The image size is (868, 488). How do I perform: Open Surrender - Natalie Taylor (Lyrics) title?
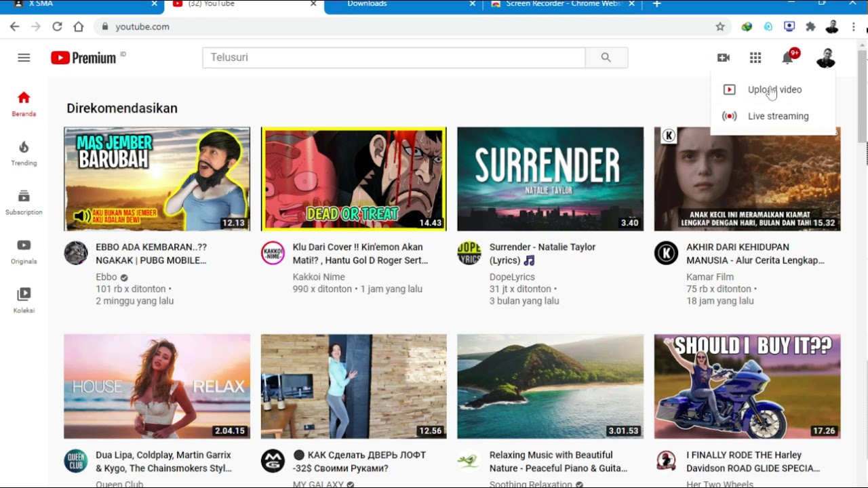click(x=542, y=253)
